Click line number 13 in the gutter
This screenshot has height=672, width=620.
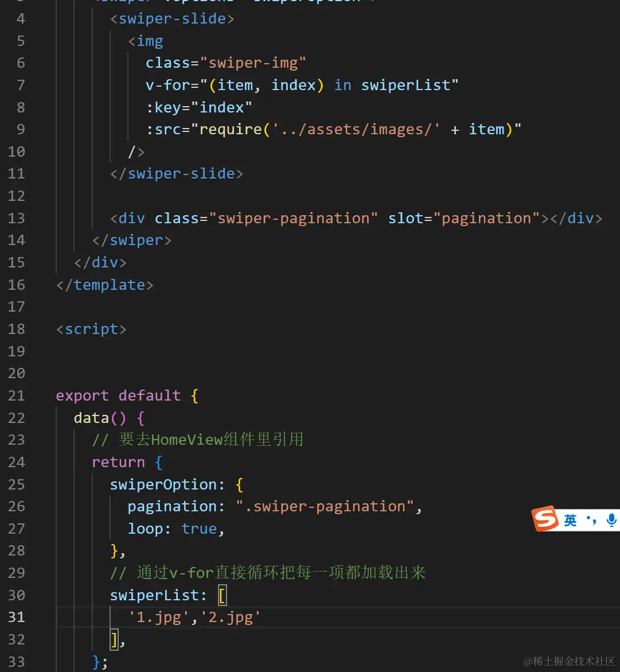pyautogui.click(x=16, y=218)
